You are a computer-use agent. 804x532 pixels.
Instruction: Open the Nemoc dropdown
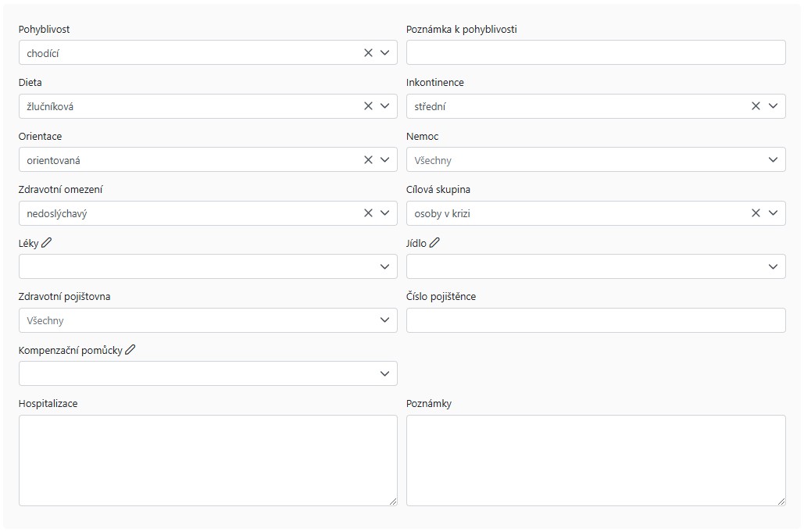click(x=596, y=160)
